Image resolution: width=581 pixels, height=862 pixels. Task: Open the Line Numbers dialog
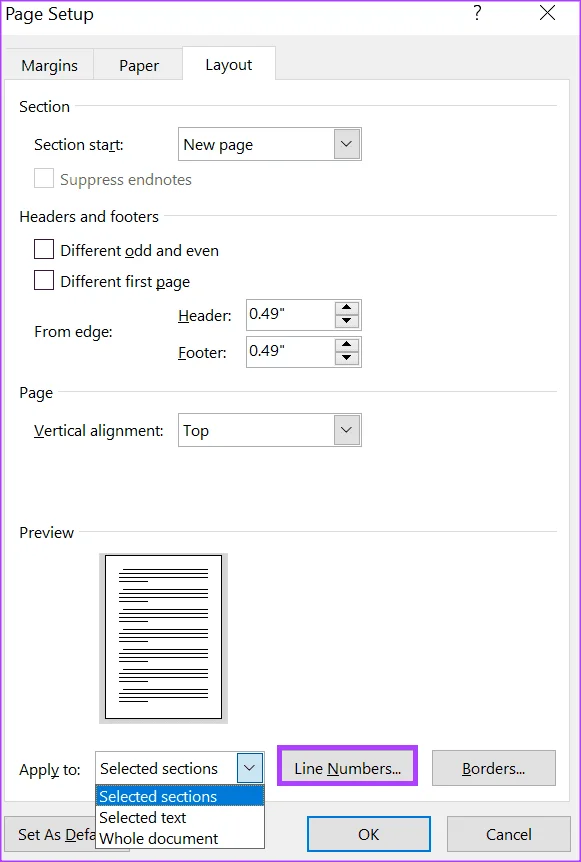[347, 768]
